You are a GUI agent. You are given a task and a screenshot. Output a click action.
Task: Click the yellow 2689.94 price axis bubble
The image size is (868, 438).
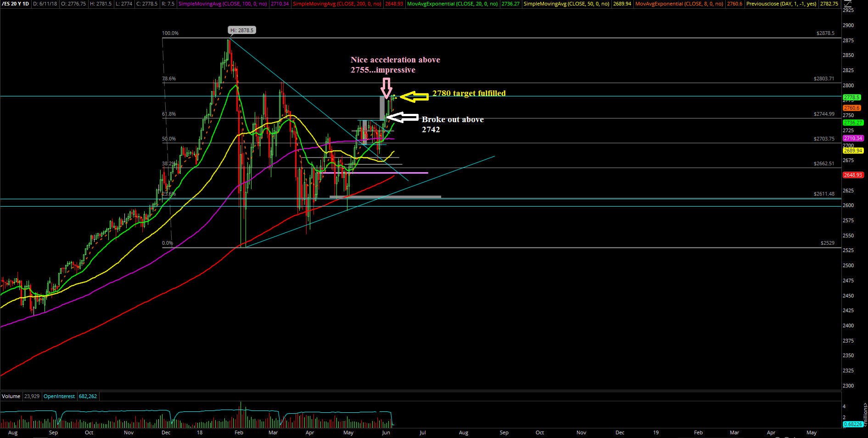[853, 151]
